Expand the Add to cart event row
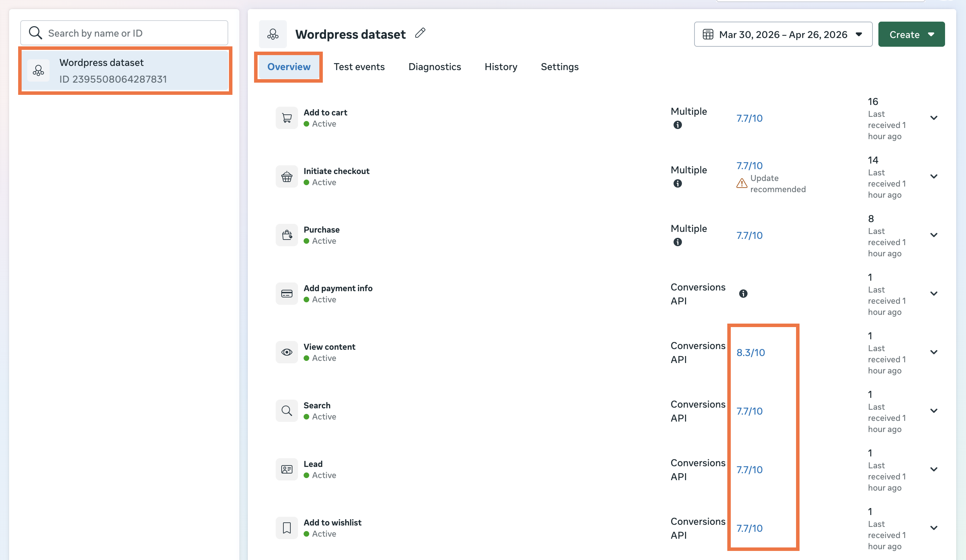The width and height of the screenshot is (966, 560). pos(934,118)
